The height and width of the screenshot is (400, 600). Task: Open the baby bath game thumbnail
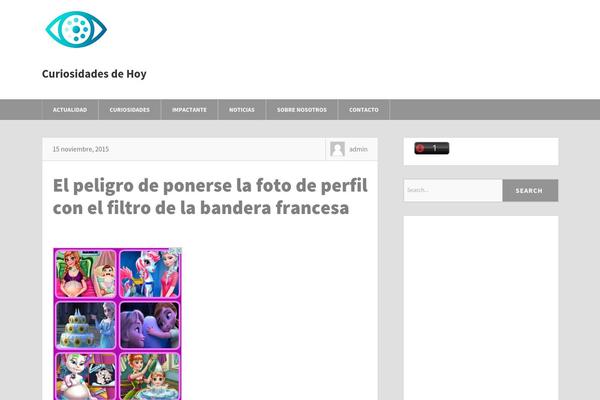[x=149, y=376]
